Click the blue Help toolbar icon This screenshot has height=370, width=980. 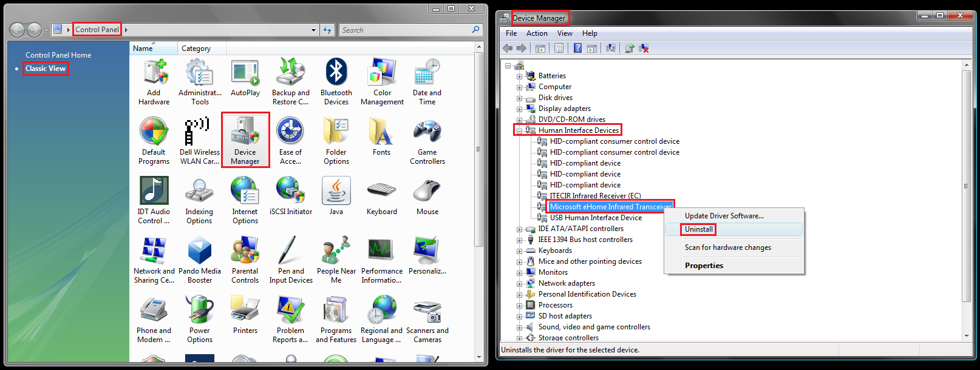(577, 49)
